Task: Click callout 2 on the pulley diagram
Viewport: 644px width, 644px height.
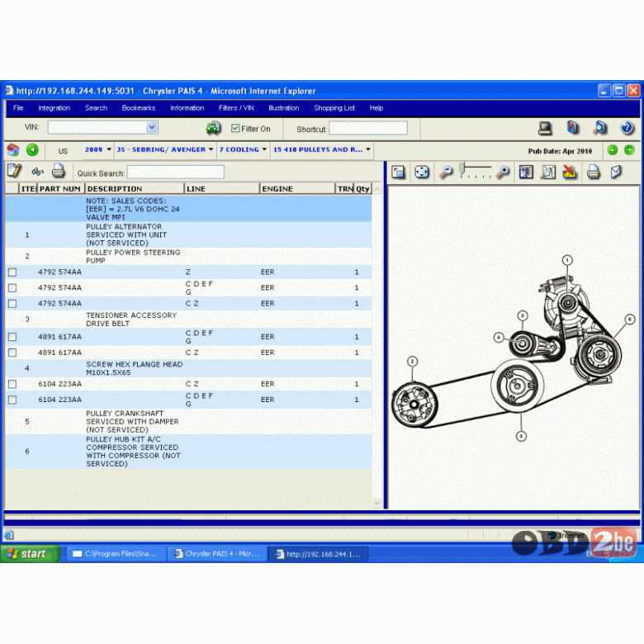Action: (412, 362)
